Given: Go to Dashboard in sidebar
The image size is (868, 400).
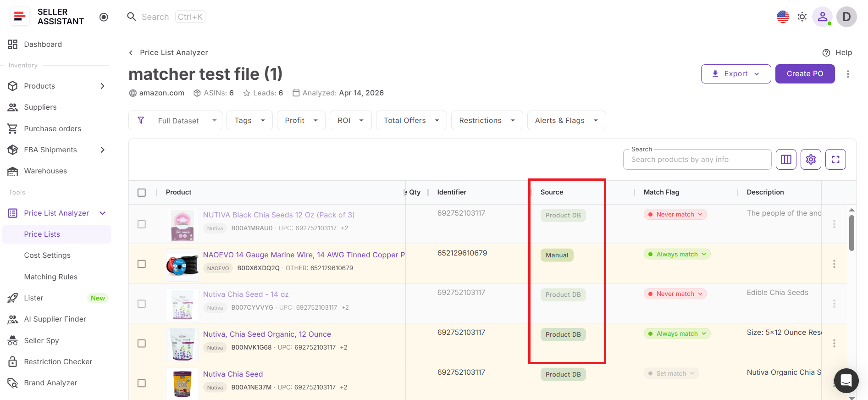Looking at the screenshot, I should pos(43,44).
